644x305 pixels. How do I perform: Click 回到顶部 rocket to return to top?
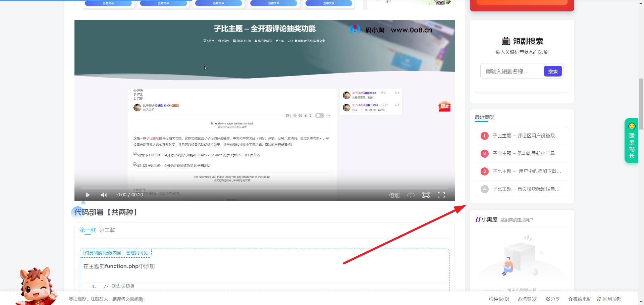tap(609, 299)
